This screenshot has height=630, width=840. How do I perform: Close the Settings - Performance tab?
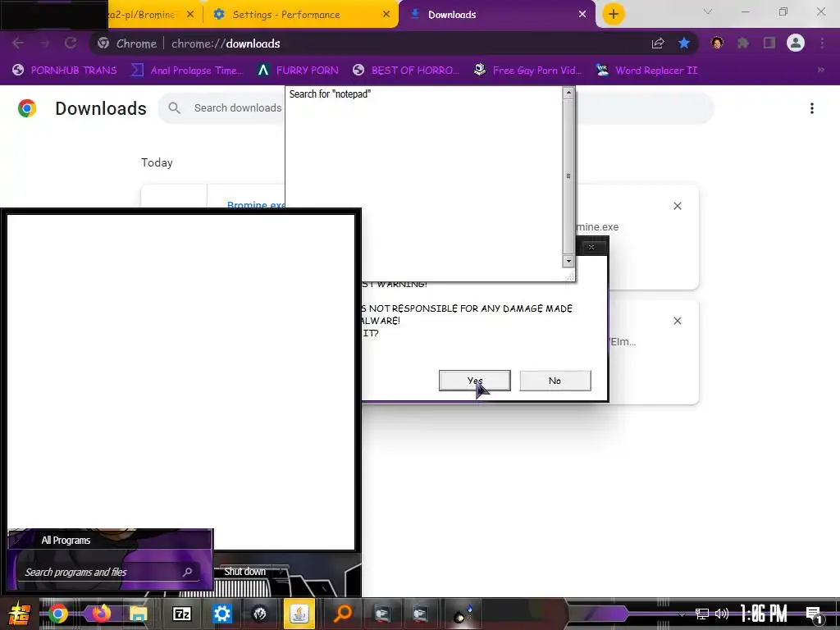386,15
